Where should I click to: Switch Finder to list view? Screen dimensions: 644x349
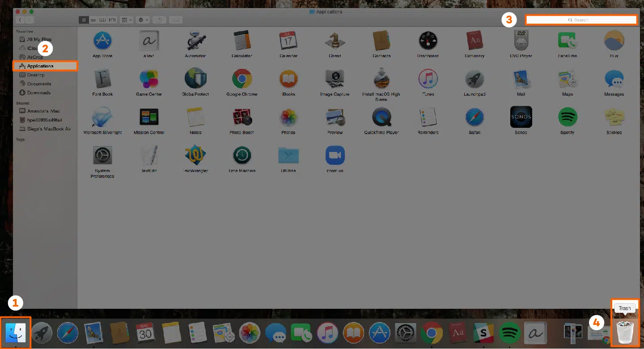tap(93, 20)
